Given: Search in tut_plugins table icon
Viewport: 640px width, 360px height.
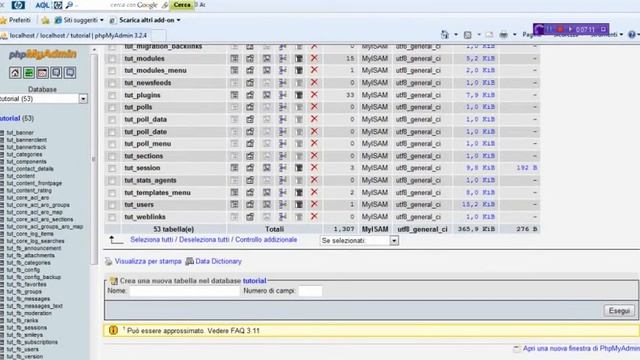Looking at the screenshot, I should coord(266,95).
